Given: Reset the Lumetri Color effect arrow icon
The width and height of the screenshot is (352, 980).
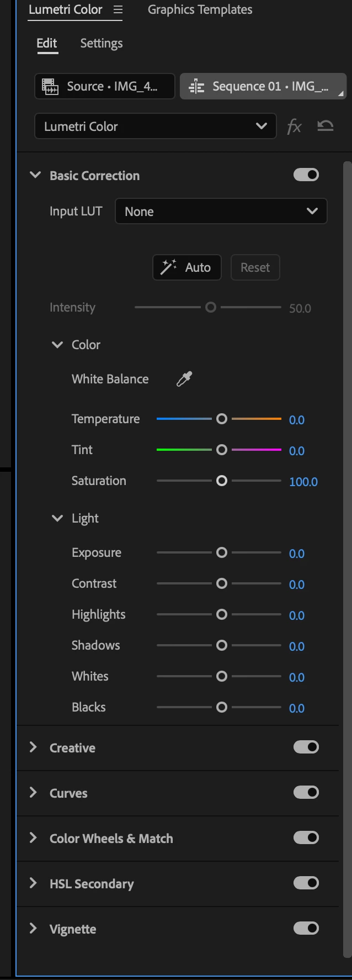Looking at the screenshot, I should [326, 127].
